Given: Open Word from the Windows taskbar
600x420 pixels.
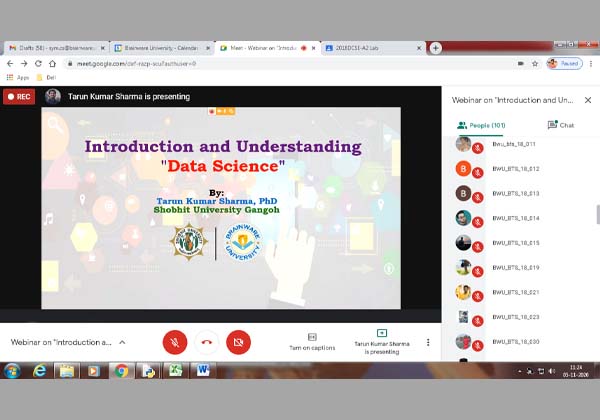Looking at the screenshot, I should tap(203, 371).
